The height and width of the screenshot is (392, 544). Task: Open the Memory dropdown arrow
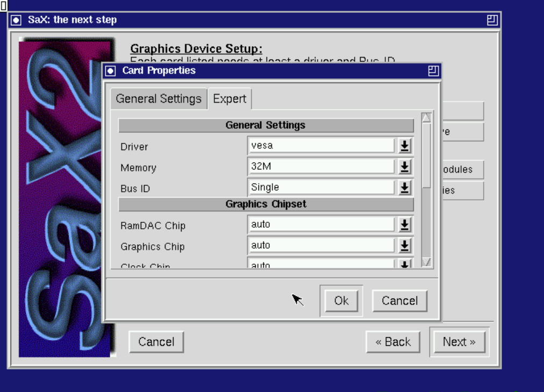[x=405, y=166]
